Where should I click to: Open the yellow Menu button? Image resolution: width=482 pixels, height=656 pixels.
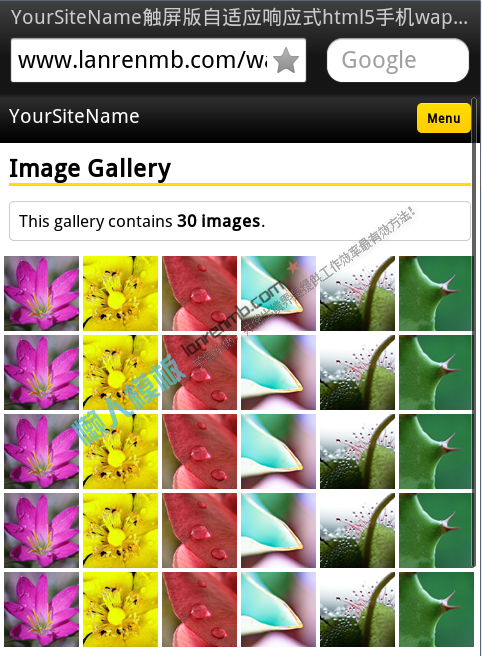[444, 118]
